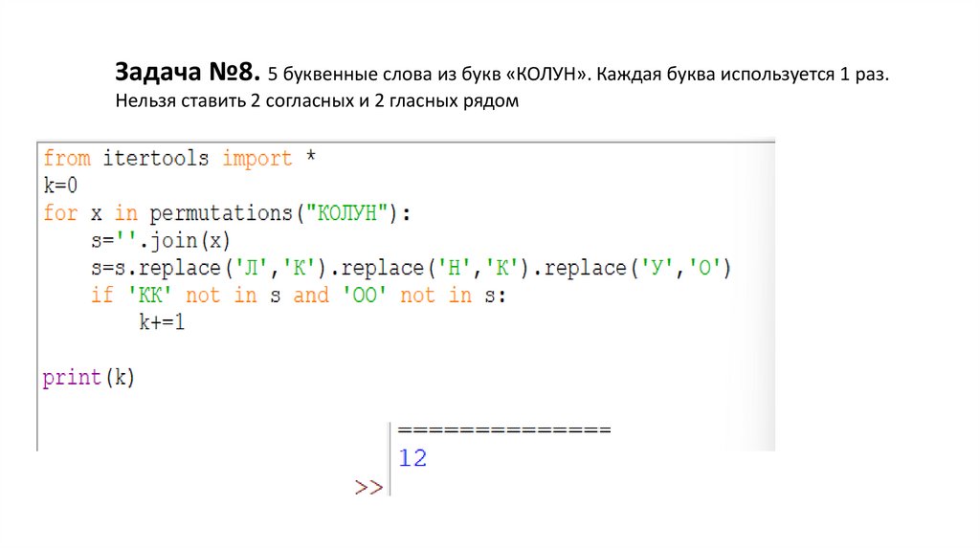Click the row of equals signs in output

tap(504, 429)
